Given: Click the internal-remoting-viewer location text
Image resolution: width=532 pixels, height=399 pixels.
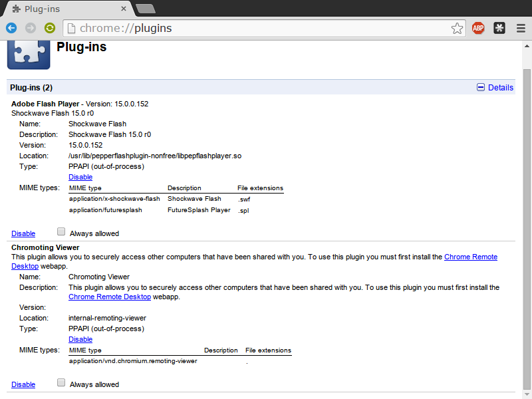Looking at the screenshot, I should 107,318.
